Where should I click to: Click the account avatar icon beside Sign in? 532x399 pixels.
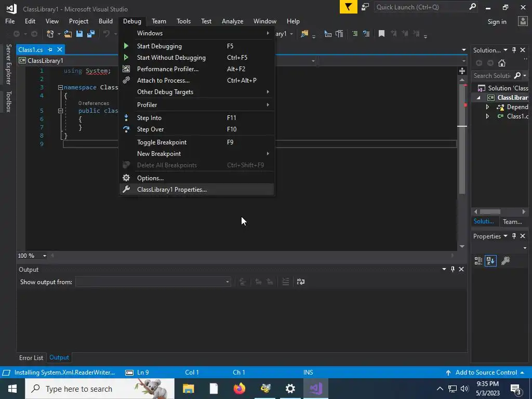point(523,21)
